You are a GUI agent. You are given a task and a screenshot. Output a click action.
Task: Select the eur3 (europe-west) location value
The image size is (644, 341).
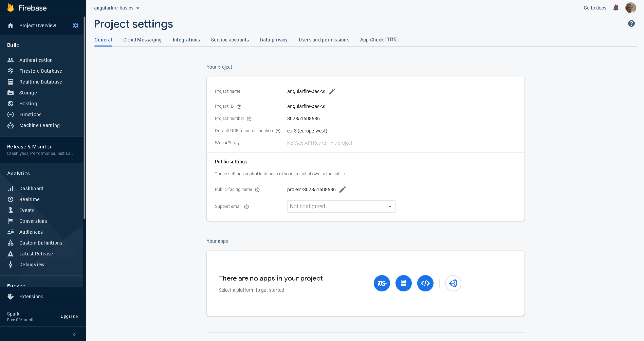click(307, 131)
